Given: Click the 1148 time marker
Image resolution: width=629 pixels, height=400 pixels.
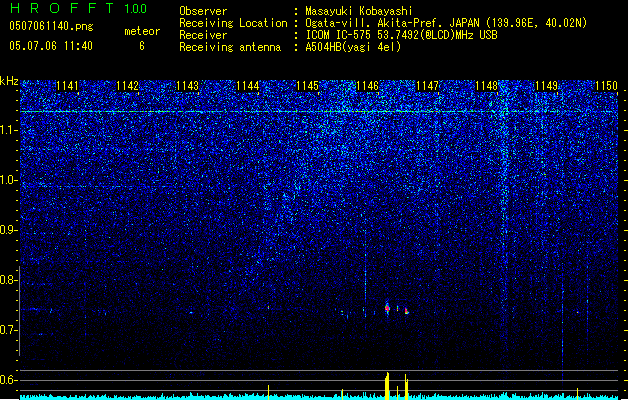Looking at the screenshot, I should click(x=487, y=86).
